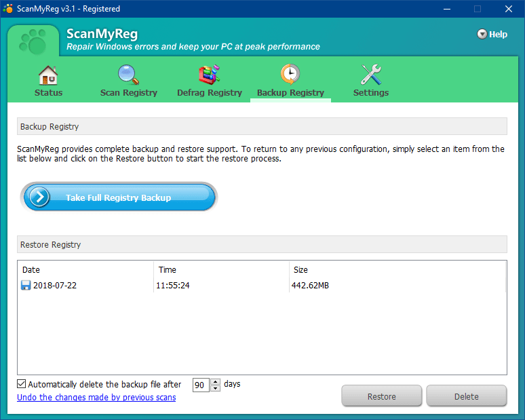
Task: Minimize the ScanMyReg window
Action: [446, 9]
